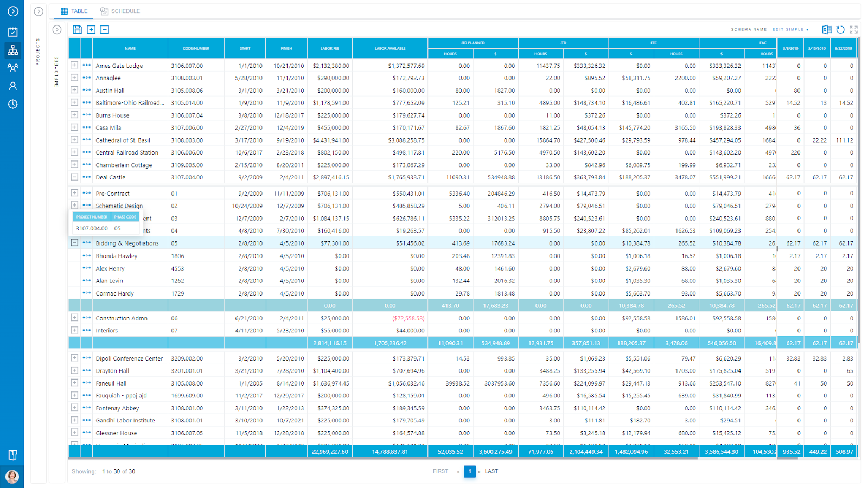Click the Faneuil Hall project name
This screenshot has height=488, width=868.
coord(111,383)
